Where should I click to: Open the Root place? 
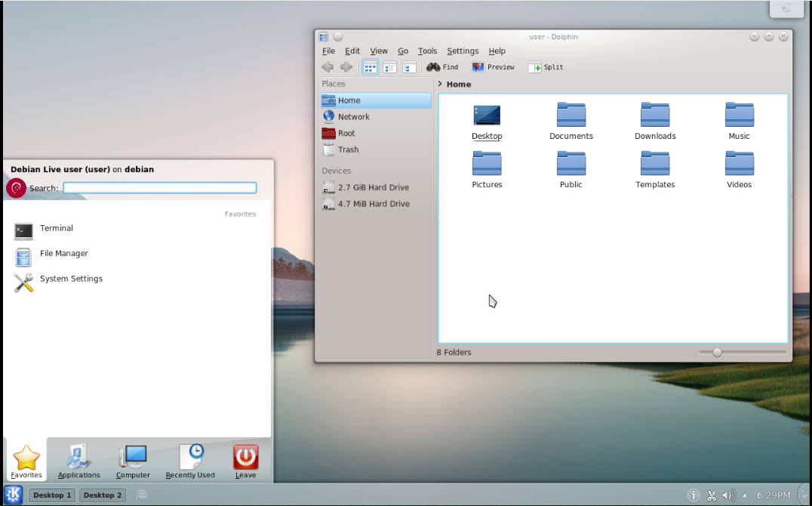point(346,133)
